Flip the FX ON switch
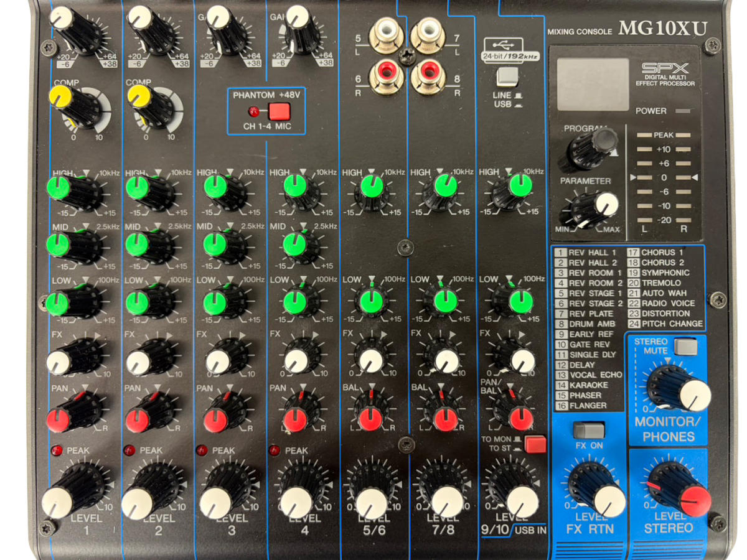The height and width of the screenshot is (560, 747). click(589, 430)
